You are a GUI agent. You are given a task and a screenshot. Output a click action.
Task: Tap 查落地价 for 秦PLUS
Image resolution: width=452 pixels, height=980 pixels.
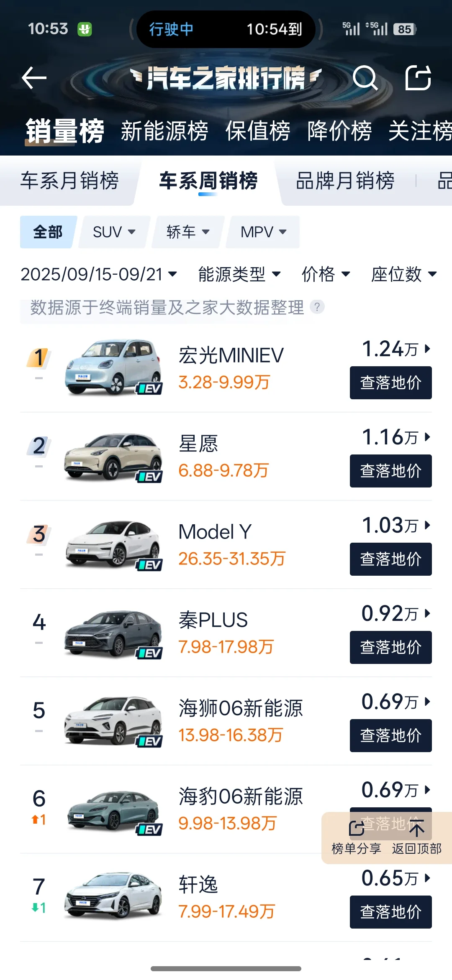coord(390,647)
